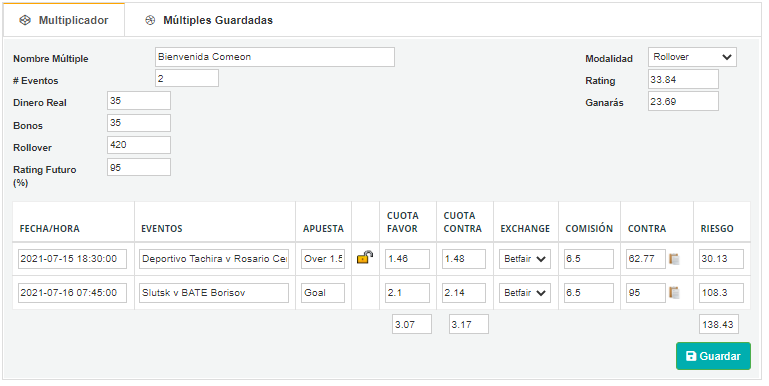
Task: Select the Multiplicador tab
Action: pyautogui.click(x=64, y=20)
